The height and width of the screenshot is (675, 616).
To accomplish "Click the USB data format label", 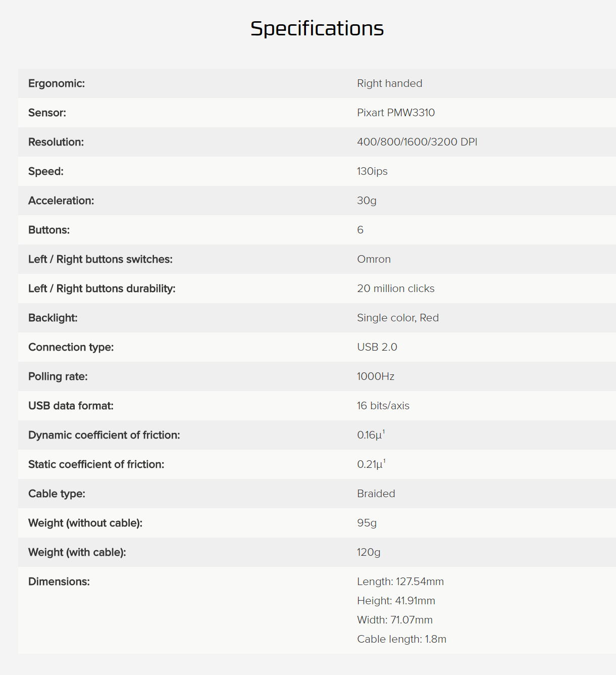I will pyautogui.click(x=71, y=406).
